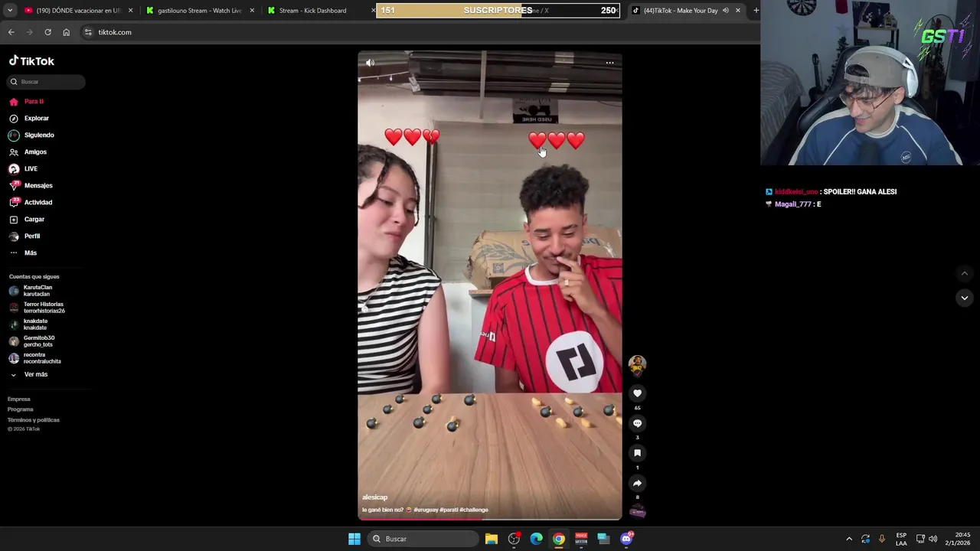Share the video with arrow icon
The width and height of the screenshot is (980, 551).
tap(637, 483)
